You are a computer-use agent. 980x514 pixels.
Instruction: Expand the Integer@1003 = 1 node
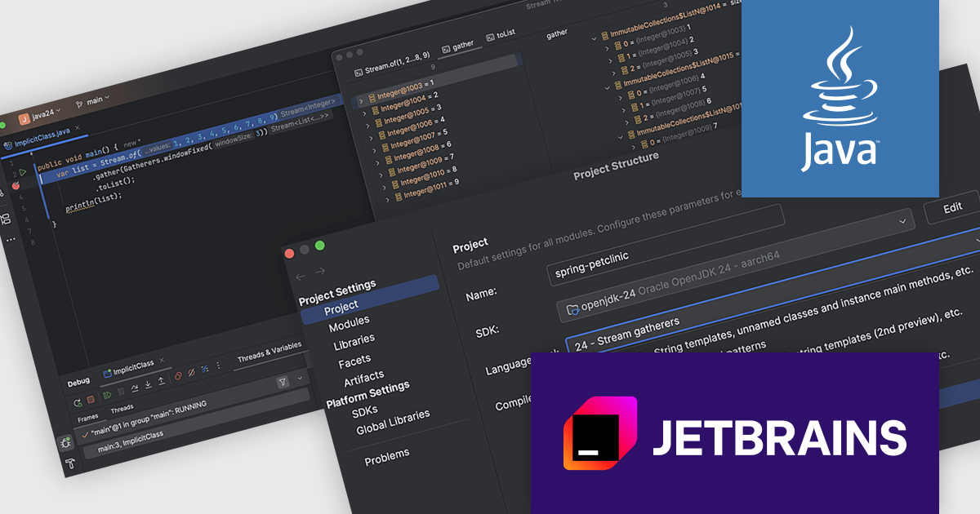pyautogui.click(x=361, y=100)
